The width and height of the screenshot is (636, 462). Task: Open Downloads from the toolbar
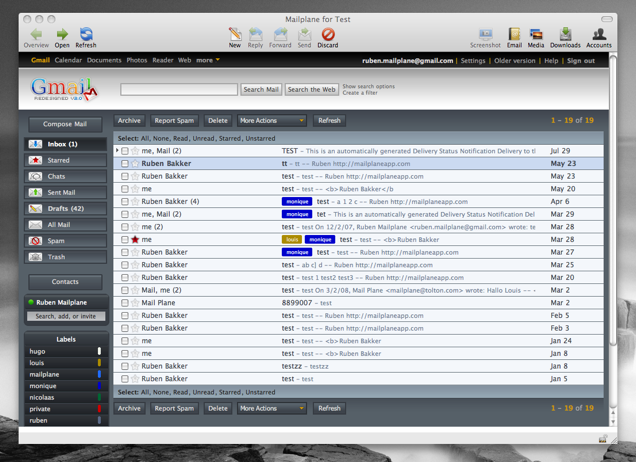(565, 34)
